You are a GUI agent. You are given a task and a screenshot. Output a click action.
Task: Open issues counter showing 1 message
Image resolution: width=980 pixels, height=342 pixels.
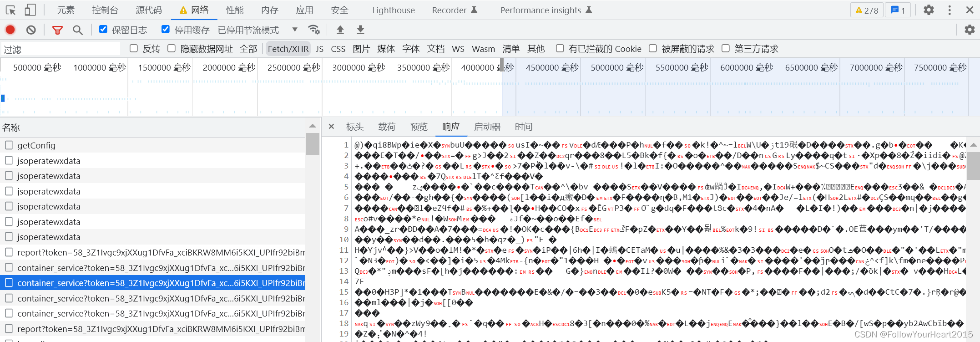click(898, 10)
